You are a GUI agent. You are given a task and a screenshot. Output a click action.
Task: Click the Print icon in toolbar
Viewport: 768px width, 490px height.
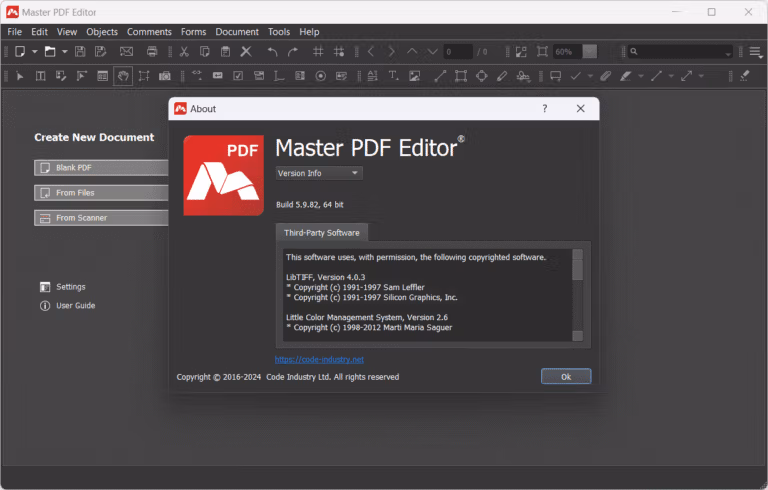pos(152,51)
